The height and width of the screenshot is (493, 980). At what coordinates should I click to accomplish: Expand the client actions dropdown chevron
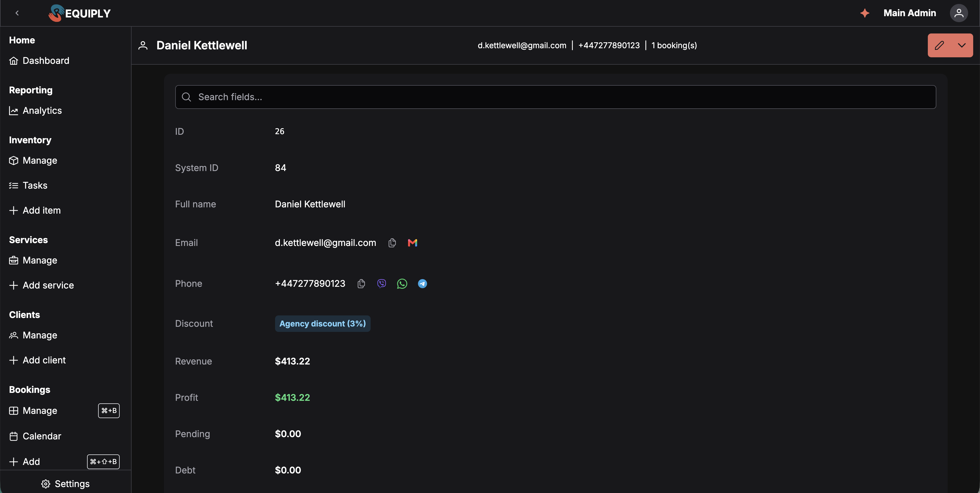click(962, 45)
